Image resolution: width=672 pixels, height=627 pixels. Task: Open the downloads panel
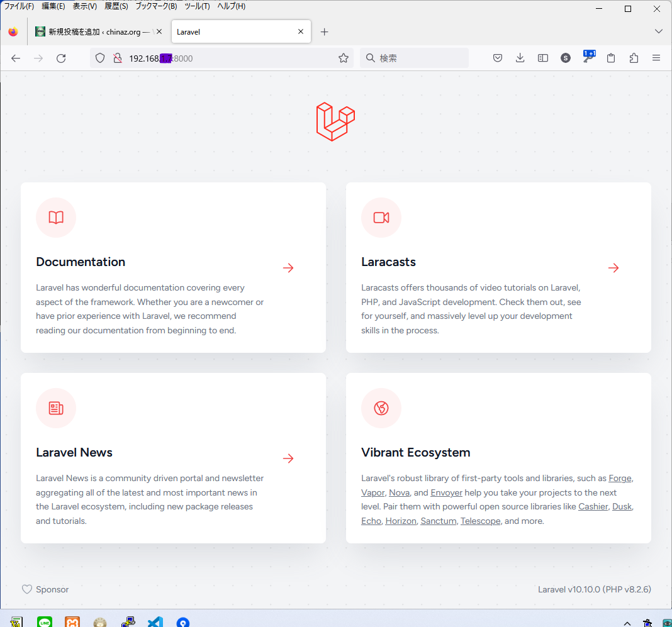pyautogui.click(x=520, y=58)
